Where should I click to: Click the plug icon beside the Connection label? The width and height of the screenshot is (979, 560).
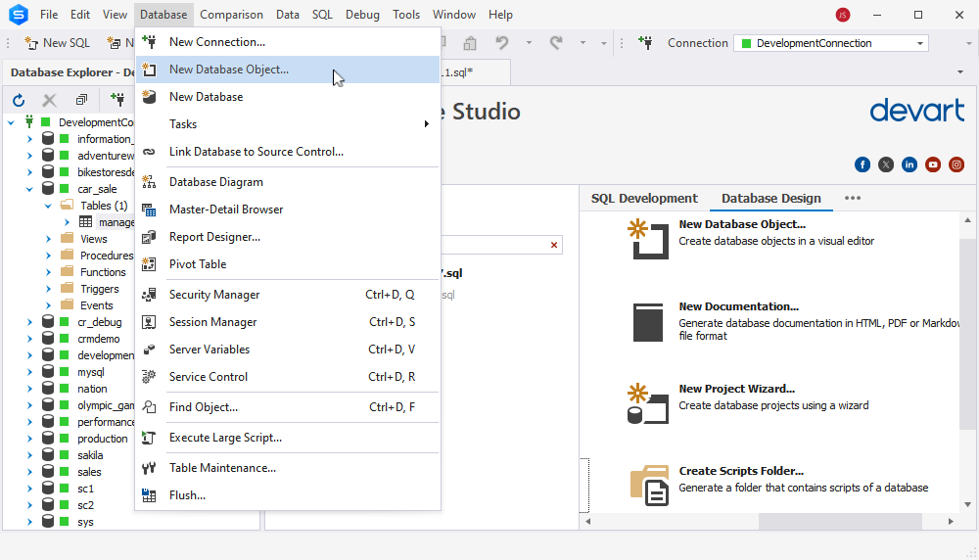(645, 42)
